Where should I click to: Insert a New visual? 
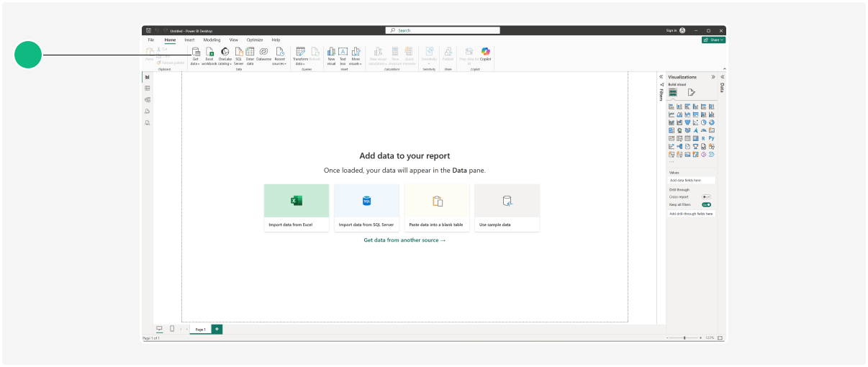pos(331,56)
